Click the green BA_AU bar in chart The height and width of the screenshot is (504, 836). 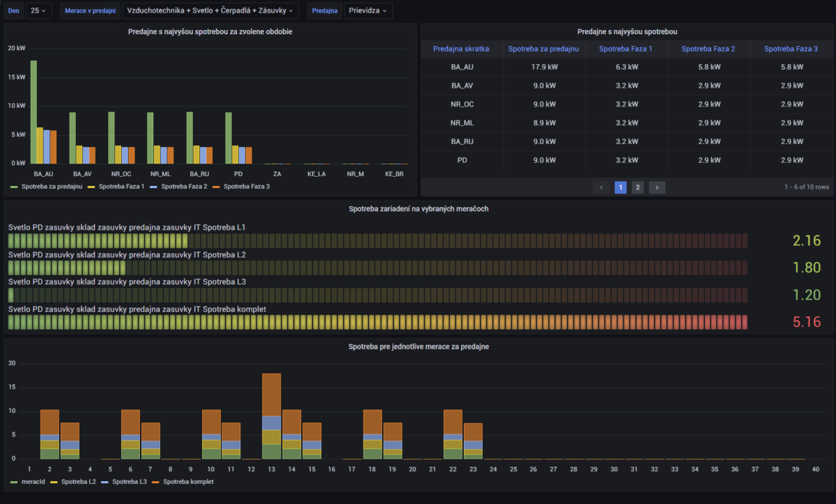[x=33, y=111]
